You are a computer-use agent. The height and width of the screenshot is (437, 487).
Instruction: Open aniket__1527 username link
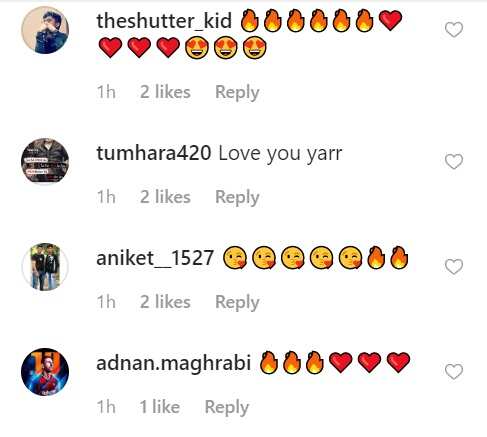(x=155, y=258)
